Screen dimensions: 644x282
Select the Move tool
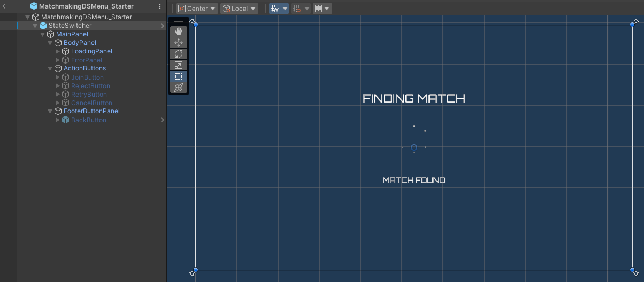point(179,43)
